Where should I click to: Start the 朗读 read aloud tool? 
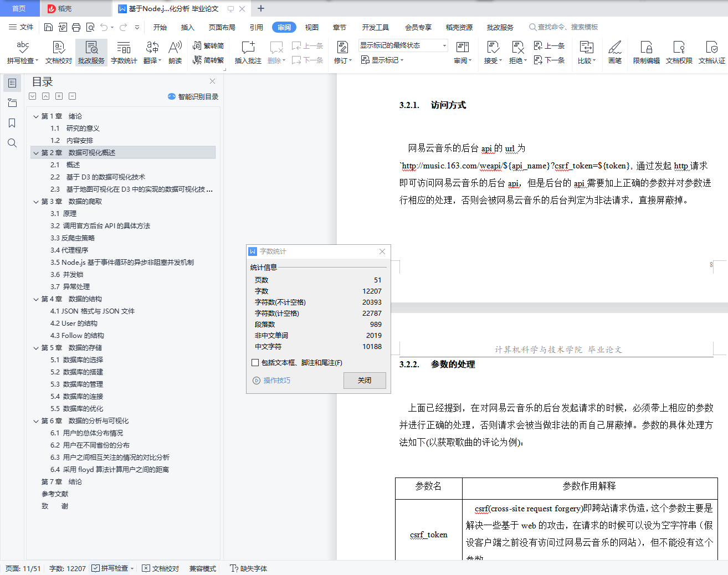175,52
